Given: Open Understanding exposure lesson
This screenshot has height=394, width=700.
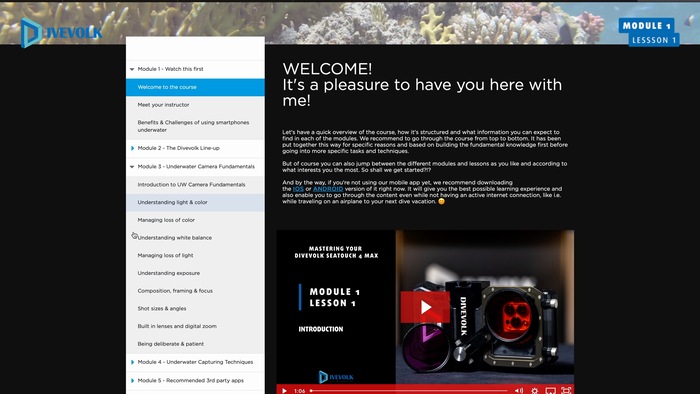Looking at the screenshot, I should [x=195, y=273].
